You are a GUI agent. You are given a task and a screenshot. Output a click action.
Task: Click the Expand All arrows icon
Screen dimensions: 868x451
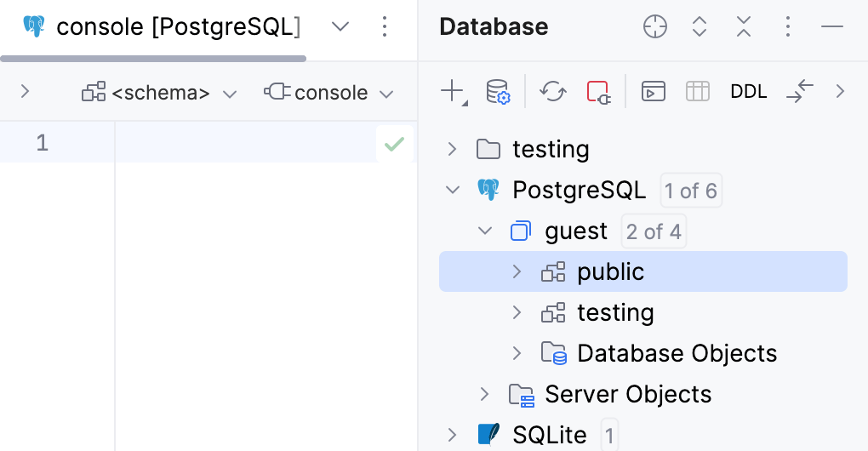point(700,27)
